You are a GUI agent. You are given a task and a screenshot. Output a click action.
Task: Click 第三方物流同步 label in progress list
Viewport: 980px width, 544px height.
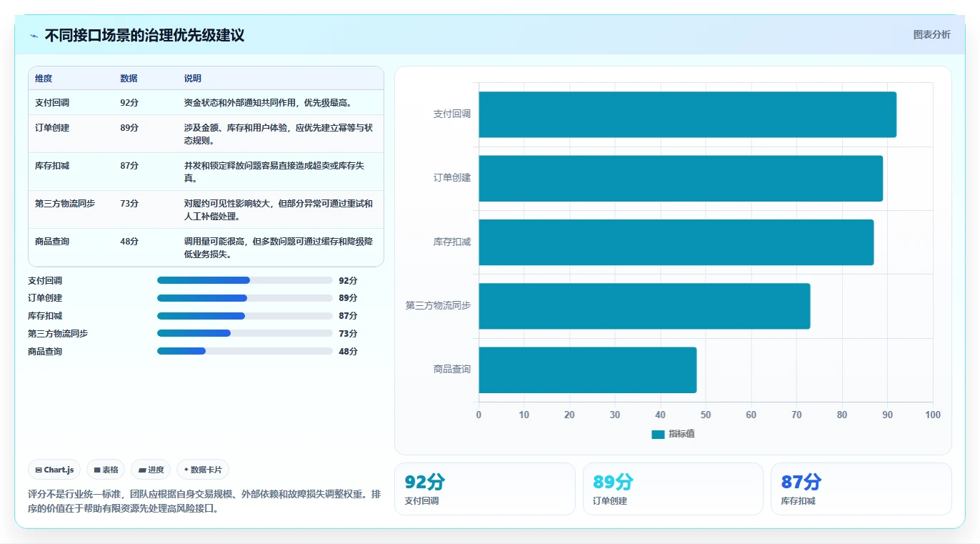58,334
